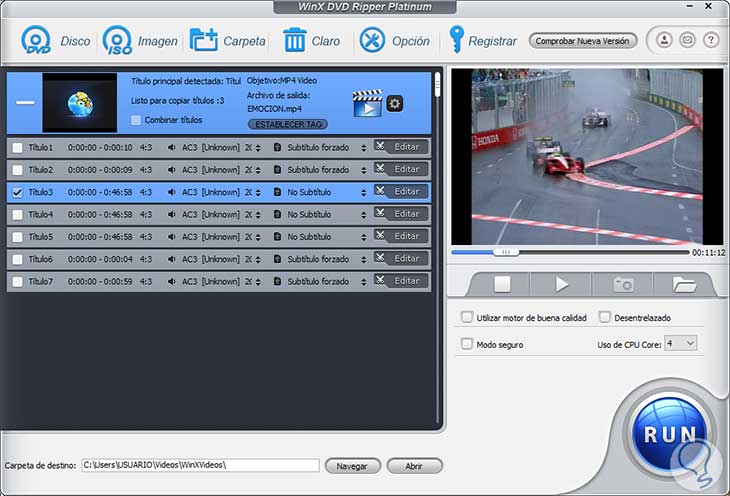Open audio track selector on Título3 row
This screenshot has width=730, height=496.
pos(258,193)
